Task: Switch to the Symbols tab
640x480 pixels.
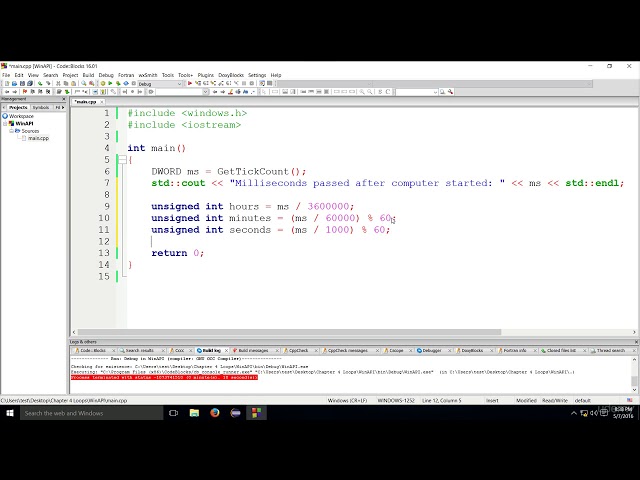Action: coord(41,107)
